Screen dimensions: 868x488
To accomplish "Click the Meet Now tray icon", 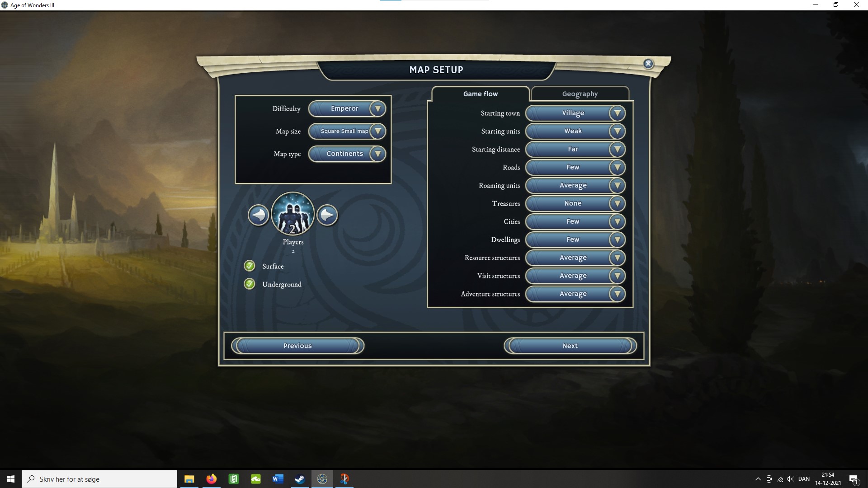I will (x=769, y=479).
